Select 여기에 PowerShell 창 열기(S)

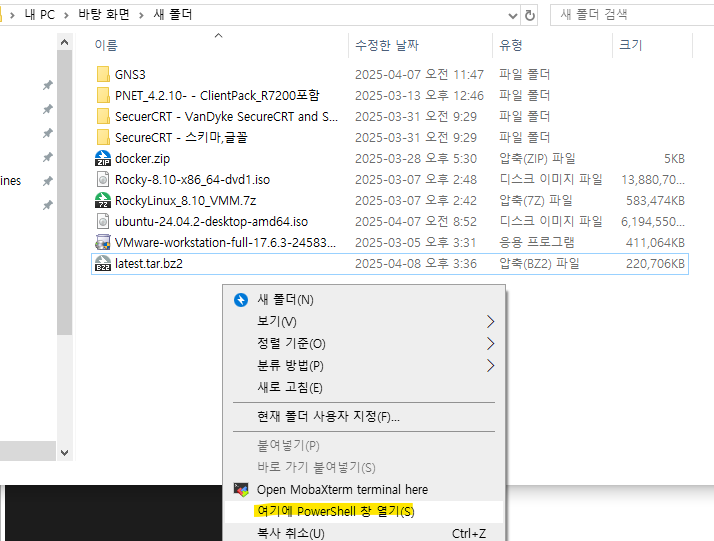(364, 511)
